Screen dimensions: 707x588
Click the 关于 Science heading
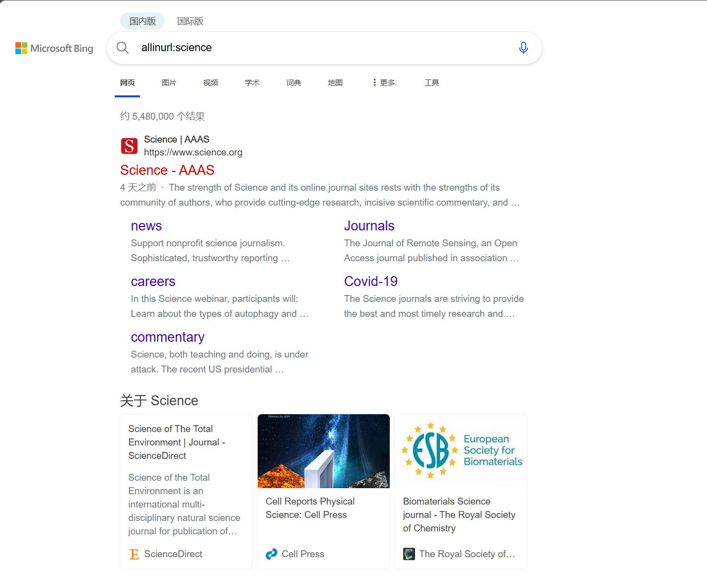point(159,401)
